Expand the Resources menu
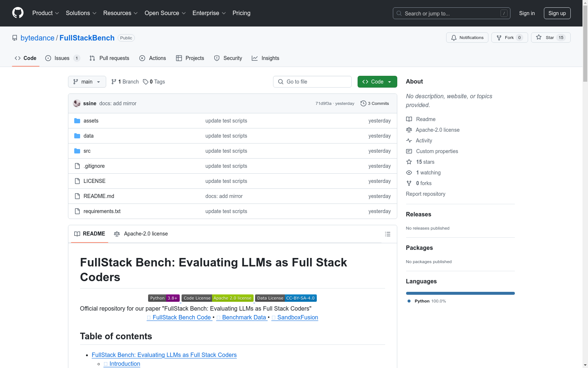588x368 pixels. [x=121, y=13]
